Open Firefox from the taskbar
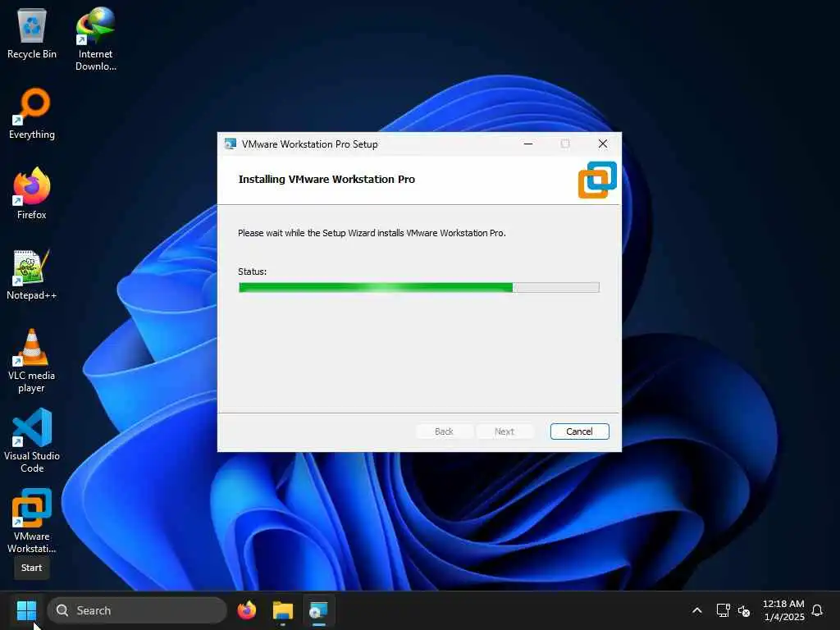Image resolution: width=840 pixels, height=630 pixels. pyautogui.click(x=247, y=610)
